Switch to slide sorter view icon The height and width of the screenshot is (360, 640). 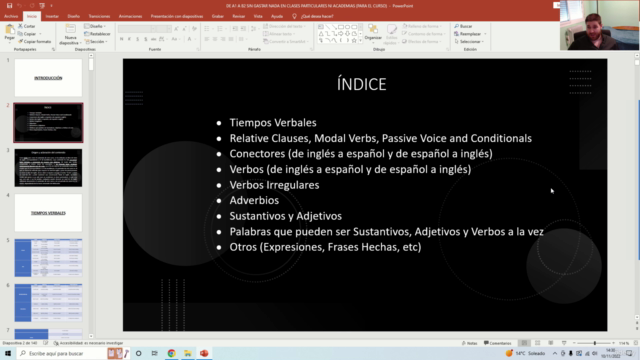pos(538,343)
